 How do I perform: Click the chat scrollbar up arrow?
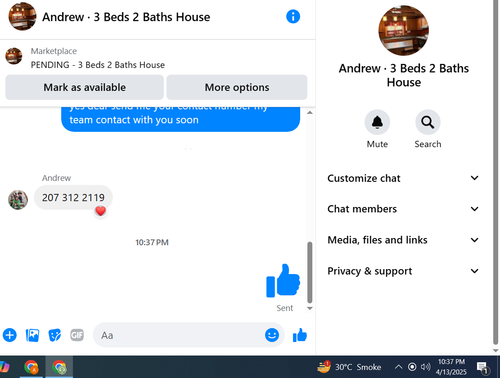tap(310, 113)
